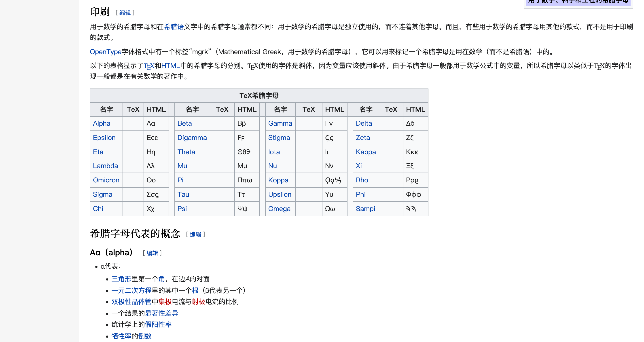The width and height of the screenshot is (644, 342).
Task: Click the 根 link
Action: coord(195,290)
